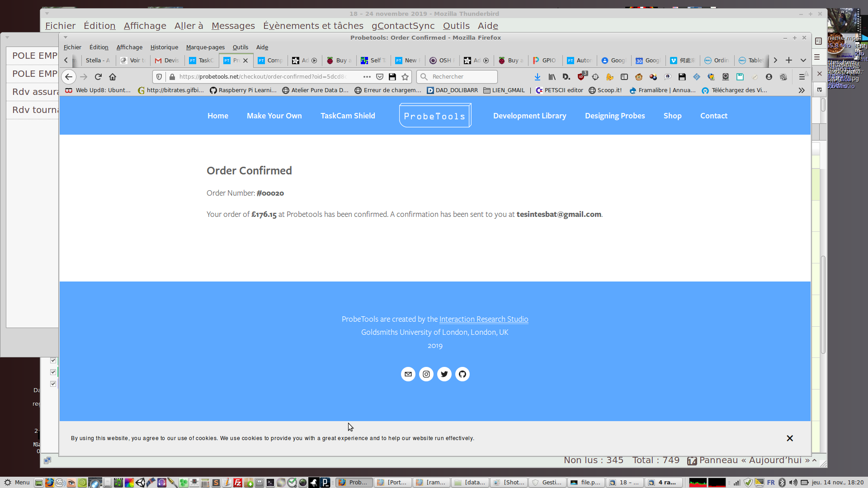Open ProbeTools GitHub footer icon

tap(462, 374)
